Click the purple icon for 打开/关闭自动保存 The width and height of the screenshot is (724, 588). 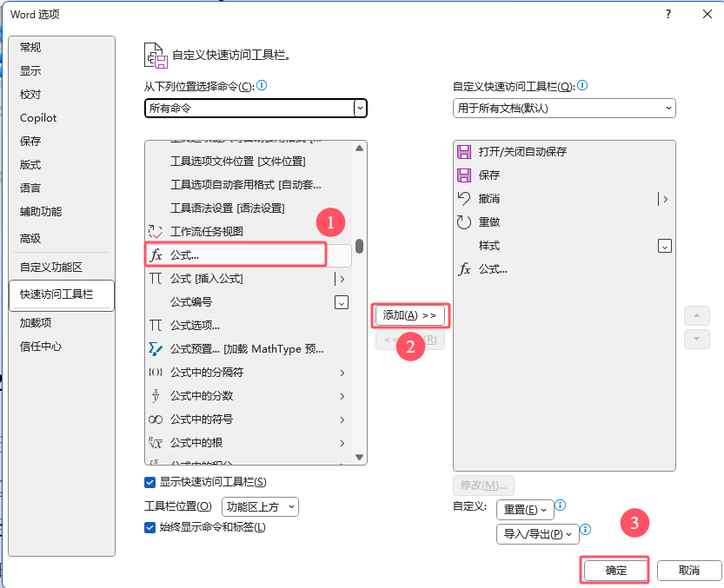click(464, 151)
